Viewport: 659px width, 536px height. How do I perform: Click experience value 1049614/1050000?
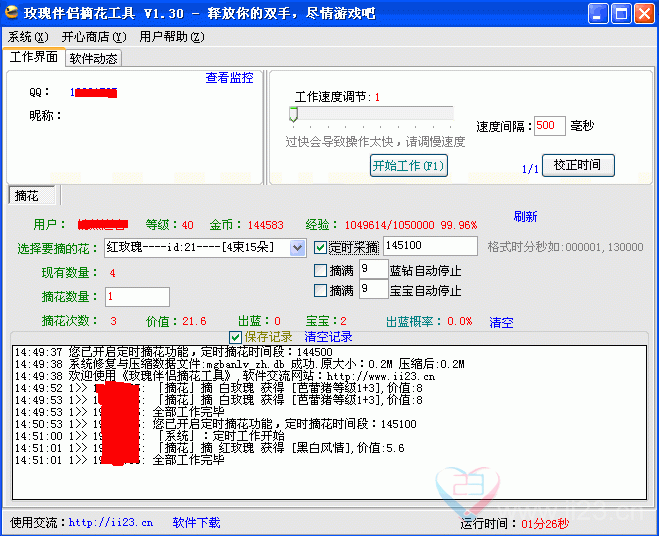(x=389, y=225)
